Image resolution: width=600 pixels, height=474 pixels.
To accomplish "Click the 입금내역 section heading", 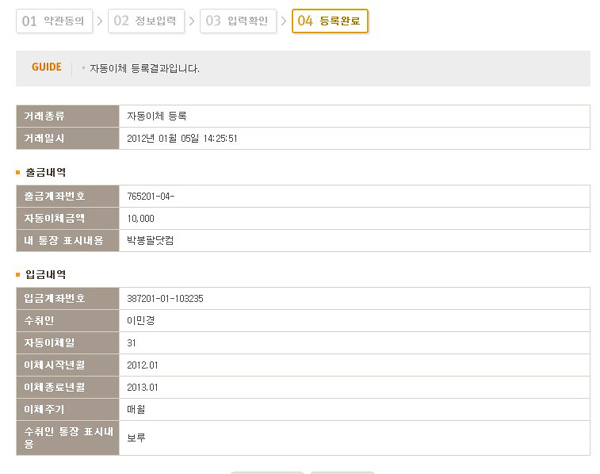I will (48, 274).
